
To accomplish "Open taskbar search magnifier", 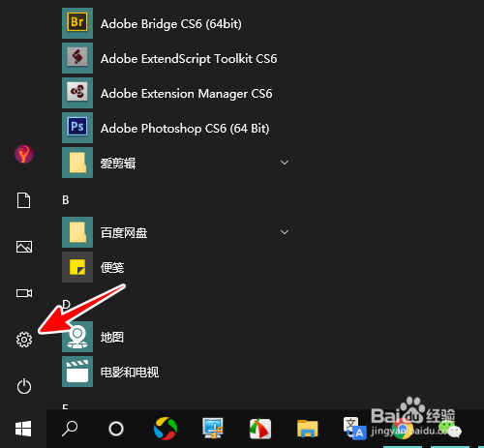I will [x=70, y=429].
